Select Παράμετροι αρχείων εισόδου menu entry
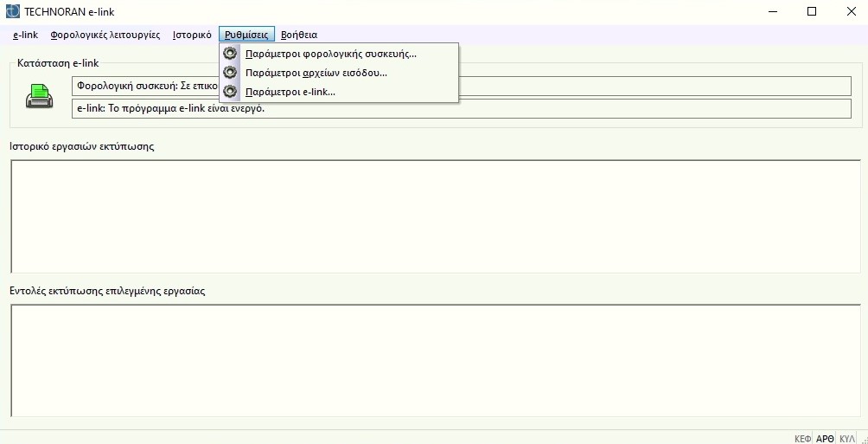Viewport: 868px width, 444px height. click(339, 73)
